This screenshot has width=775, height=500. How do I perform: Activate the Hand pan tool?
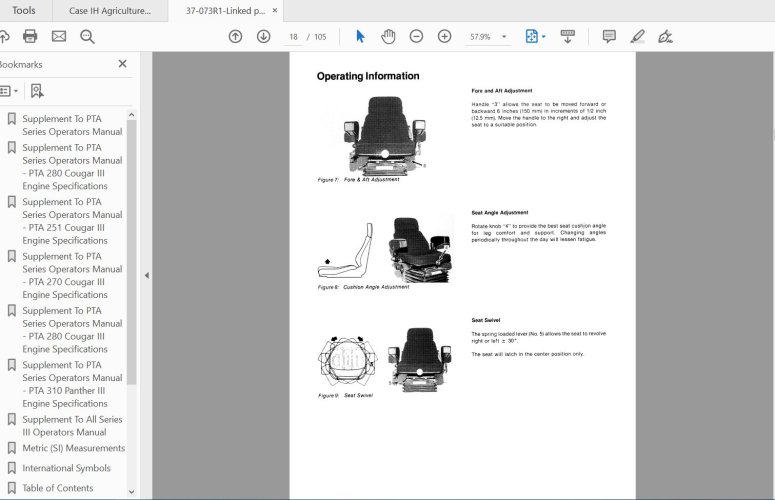(x=388, y=37)
